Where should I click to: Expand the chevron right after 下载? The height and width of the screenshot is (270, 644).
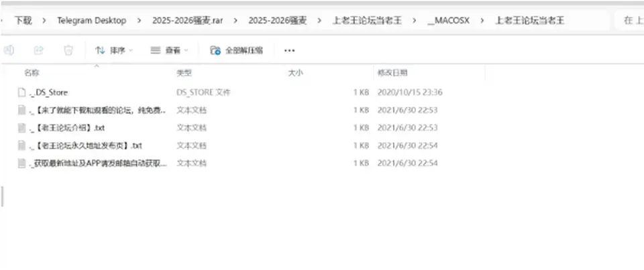pyautogui.click(x=44, y=21)
